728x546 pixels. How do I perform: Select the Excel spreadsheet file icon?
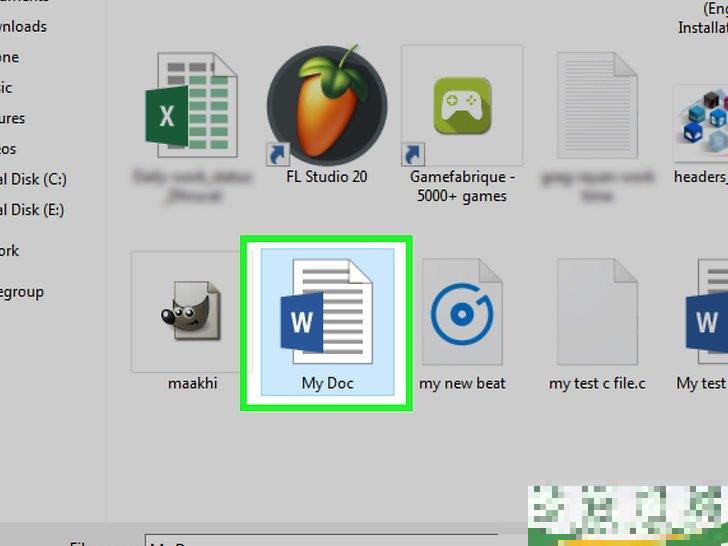pos(191,105)
